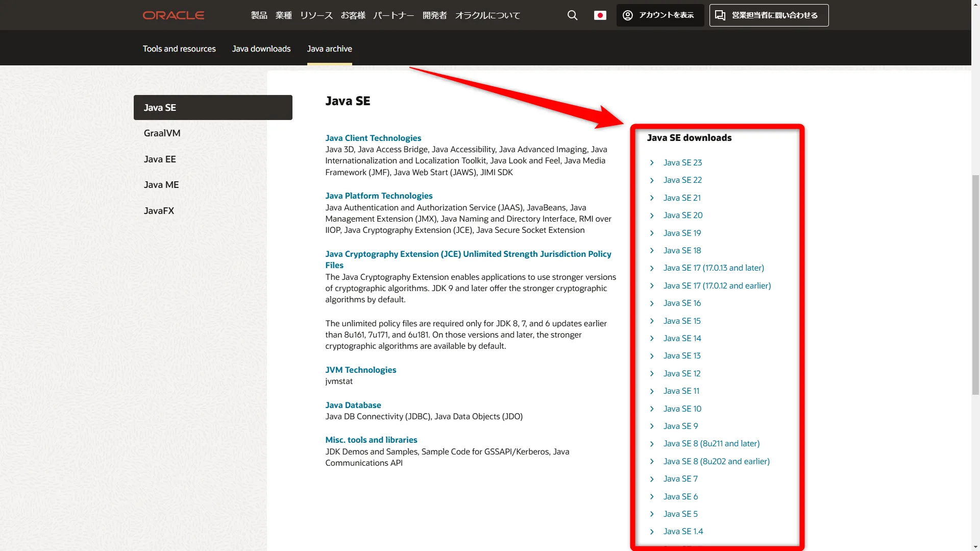The height and width of the screenshot is (551, 980).
Task: Click chevron beside Java SE 7
Action: (652, 478)
